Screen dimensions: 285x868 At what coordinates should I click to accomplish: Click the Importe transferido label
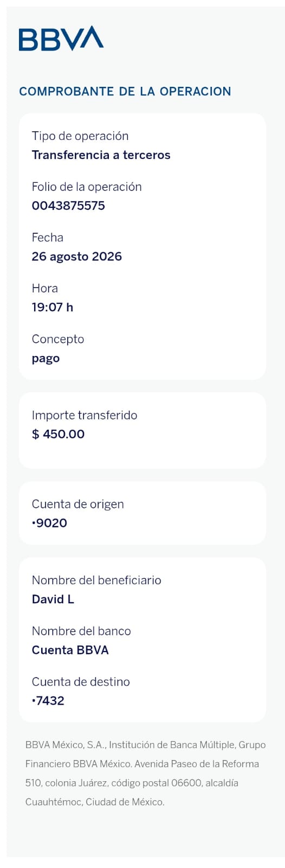tap(85, 415)
